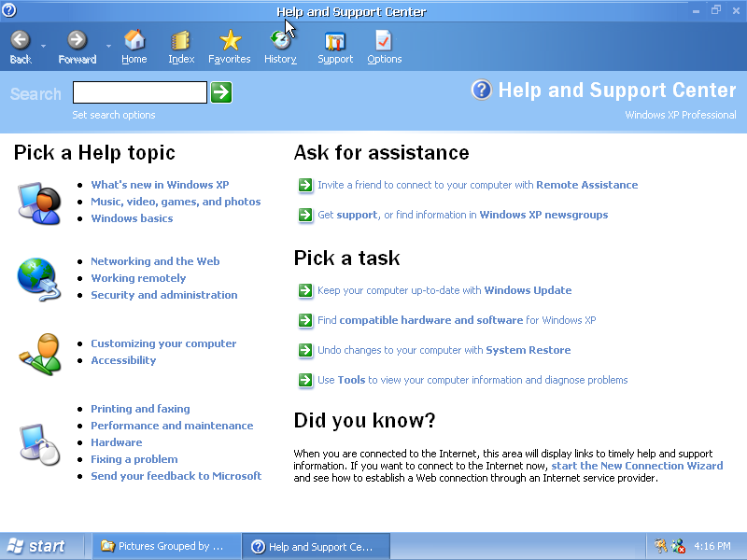The width and height of the screenshot is (747, 560).
Task: Open the Windows Update task link
Action: tap(528, 290)
